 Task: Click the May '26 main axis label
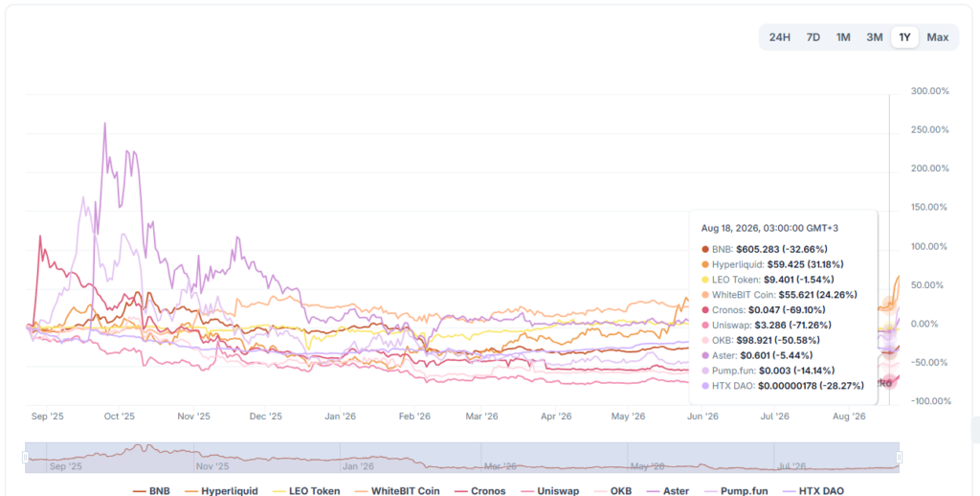(628, 416)
